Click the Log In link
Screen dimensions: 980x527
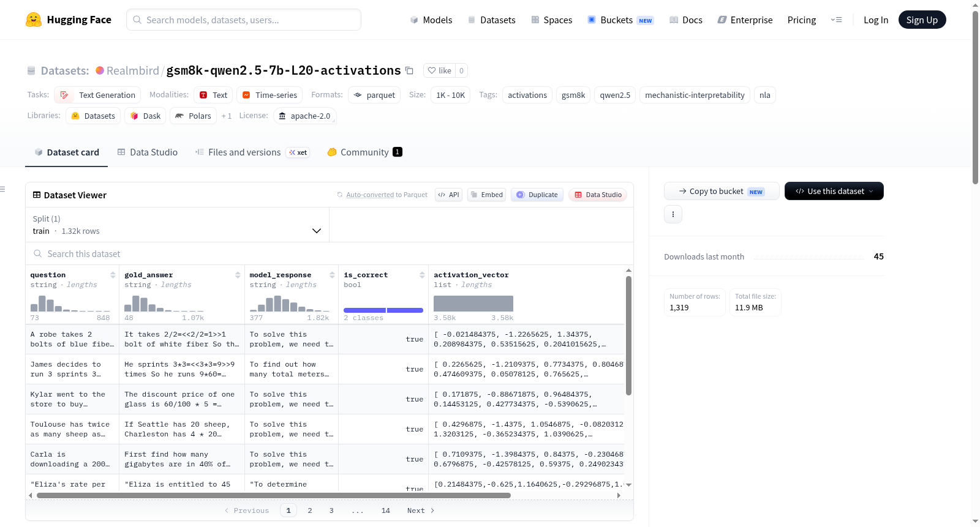(x=876, y=20)
